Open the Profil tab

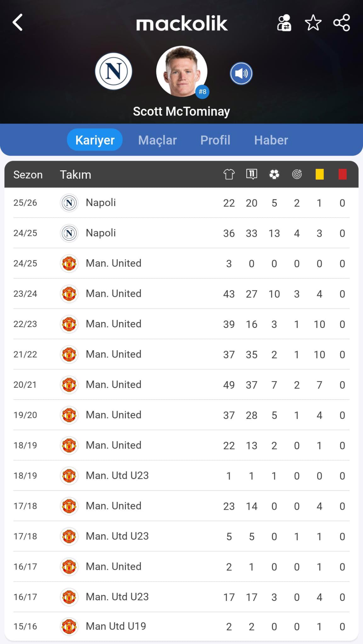point(215,140)
